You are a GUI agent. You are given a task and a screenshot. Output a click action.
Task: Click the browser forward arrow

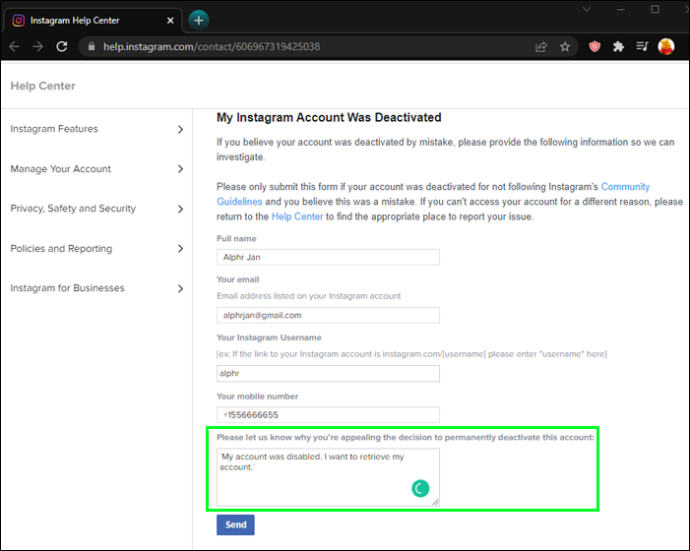pos(38,47)
